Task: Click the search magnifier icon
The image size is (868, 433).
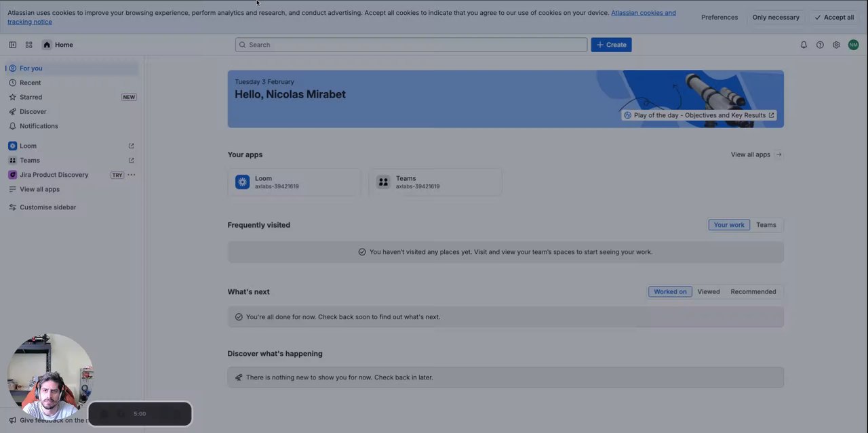Action: point(242,45)
